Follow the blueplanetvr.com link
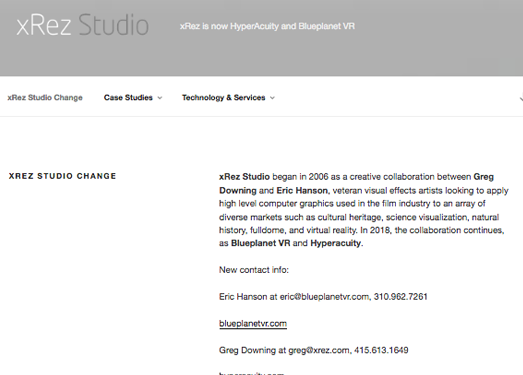 [253, 324]
